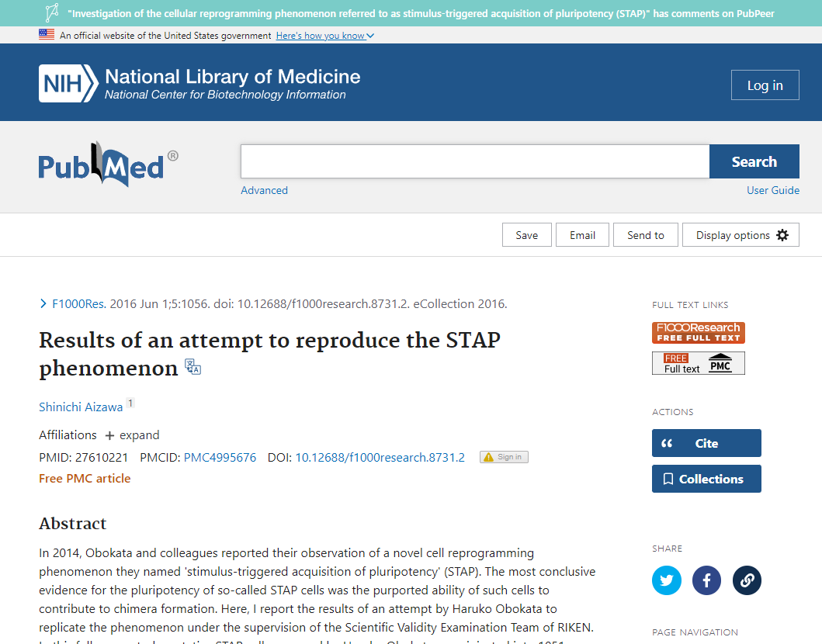Open the F1000Research Free Full Text link
The width and height of the screenshot is (822, 644).
click(x=698, y=332)
